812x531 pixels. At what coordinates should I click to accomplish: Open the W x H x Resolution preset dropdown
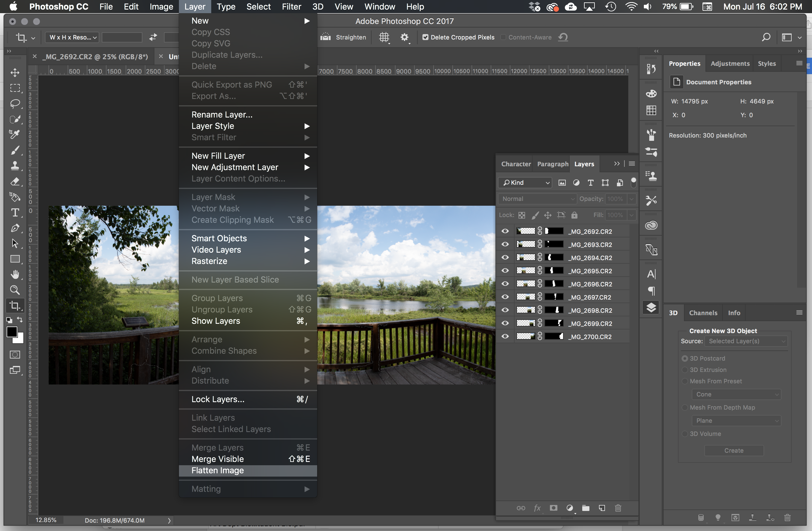[72, 37]
